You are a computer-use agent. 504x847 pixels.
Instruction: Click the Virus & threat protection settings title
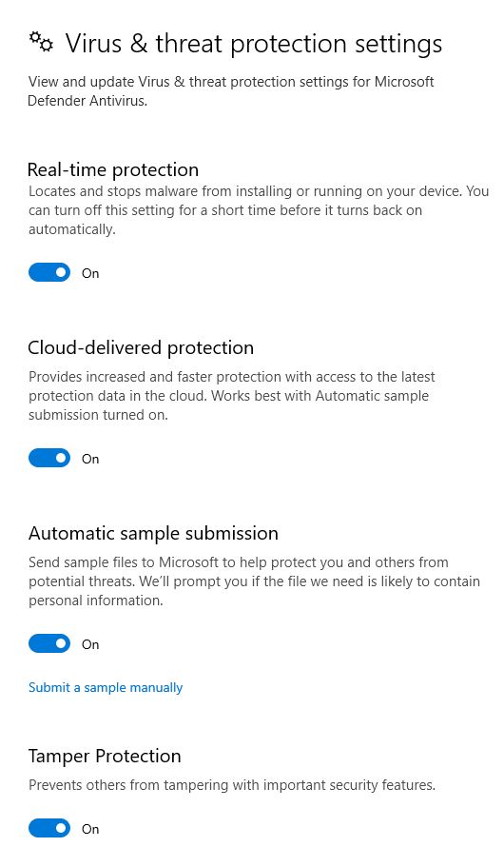[254, 44]
